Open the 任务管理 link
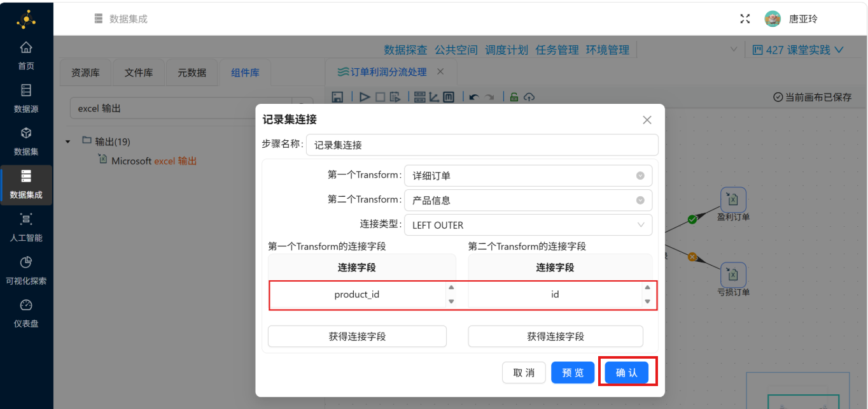The width and height of the screenshot is (868, 409). (557, 50)
